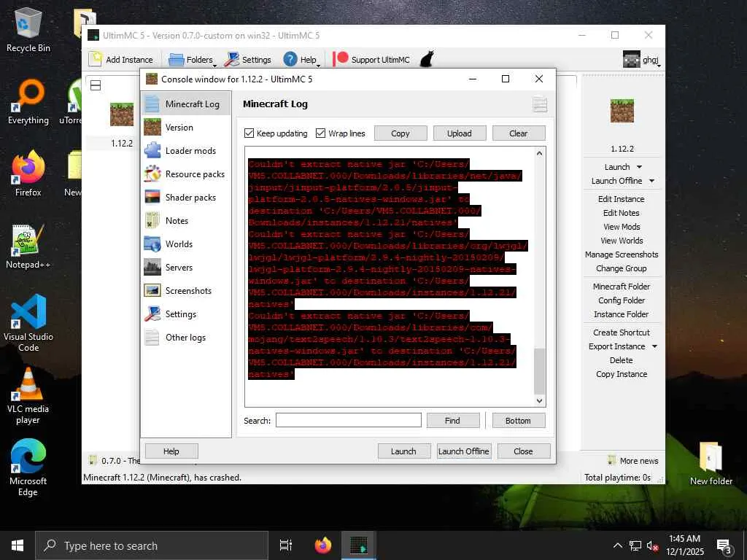Screen dimensions: 747x560
Task: Click the black cat icon in toolbar
Action: [x=427, y=59]
